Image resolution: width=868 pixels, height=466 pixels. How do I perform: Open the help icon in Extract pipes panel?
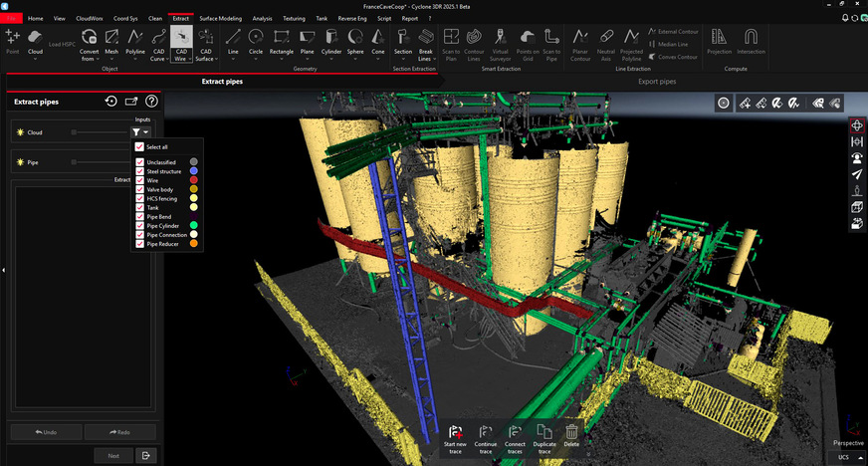pyautogui.click(x=151, y=102)
